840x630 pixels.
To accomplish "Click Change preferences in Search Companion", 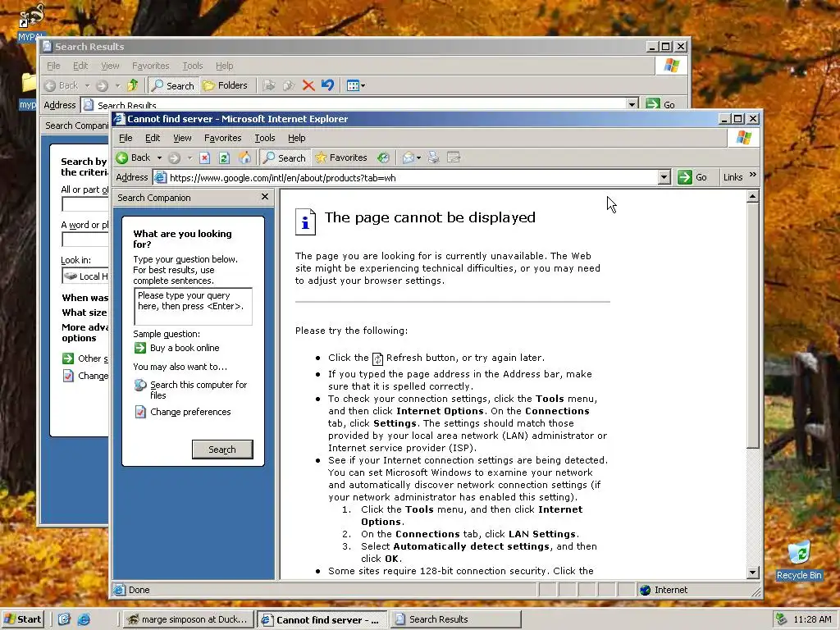I will (x=190, y=412).
